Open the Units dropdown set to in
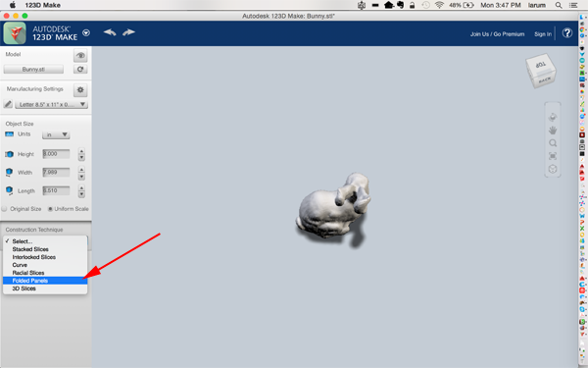Screen dimensions: 588x368 pyautogui.click(x=56, y=134)
